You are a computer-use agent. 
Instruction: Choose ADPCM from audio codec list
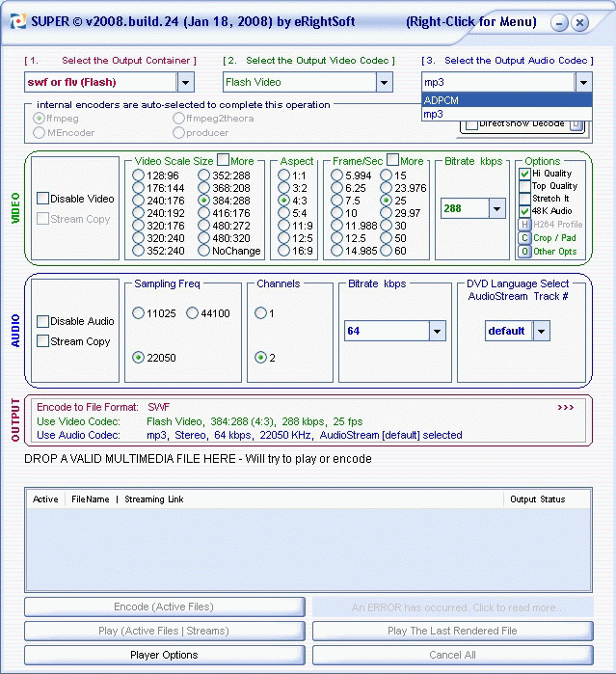pyautogui.click(x=507, y=100)
